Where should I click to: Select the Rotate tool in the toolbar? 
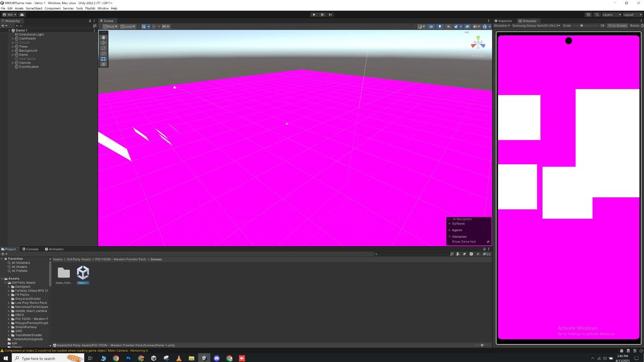tap(103, 48)
